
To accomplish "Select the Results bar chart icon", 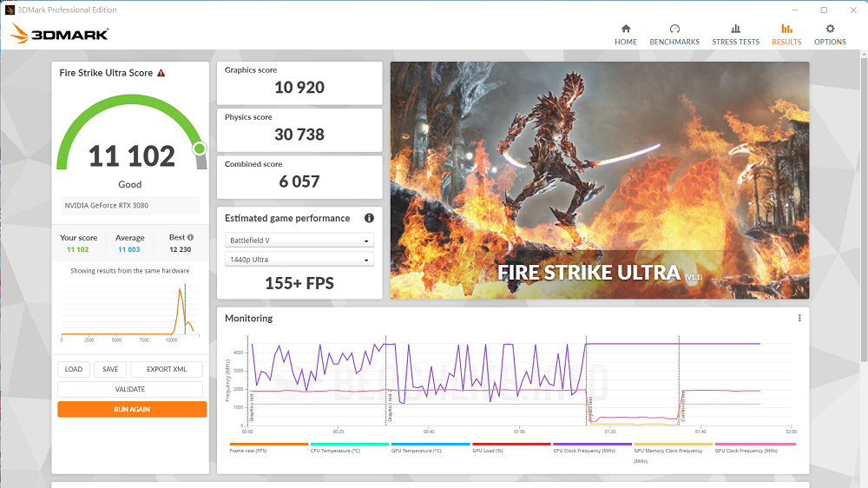I will (786, 29).
